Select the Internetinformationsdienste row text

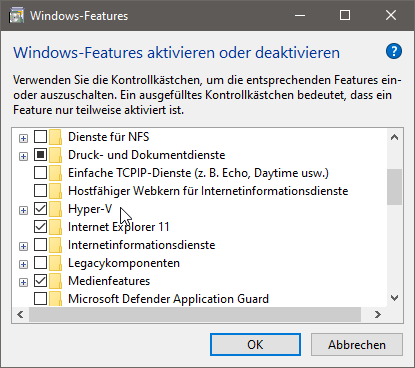142,245
